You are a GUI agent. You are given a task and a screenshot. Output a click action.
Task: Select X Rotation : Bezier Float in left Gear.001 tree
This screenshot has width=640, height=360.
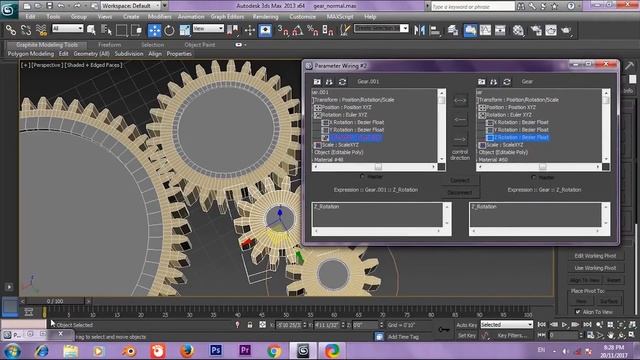[356, 122]
